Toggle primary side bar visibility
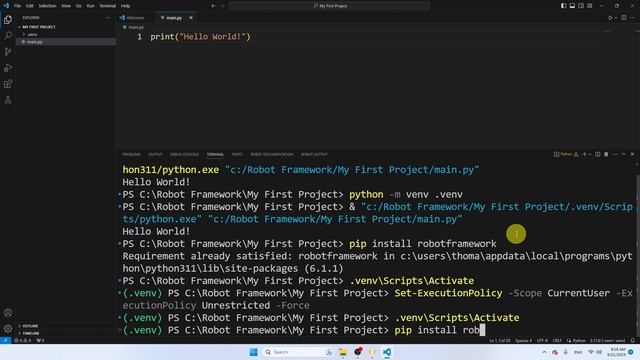 (x=563, y=6)
